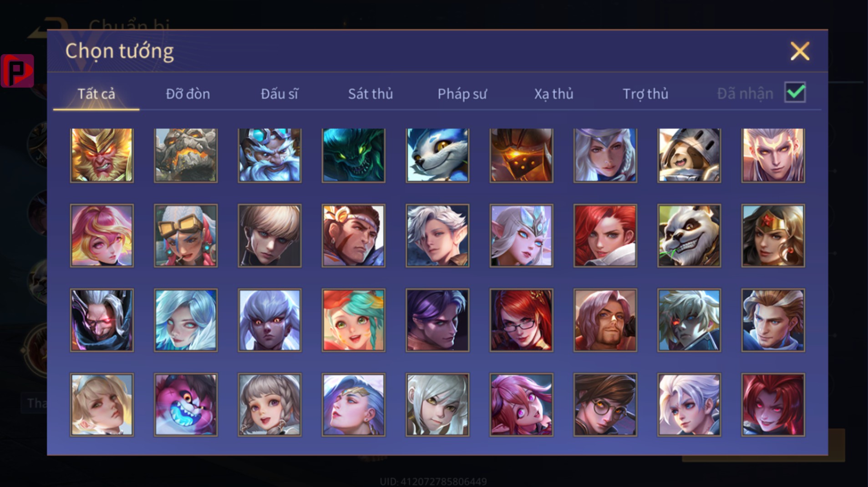868x487 pixels.
Task: Choose the red-haired hero wearing glasses
Action: pos(521,320)
